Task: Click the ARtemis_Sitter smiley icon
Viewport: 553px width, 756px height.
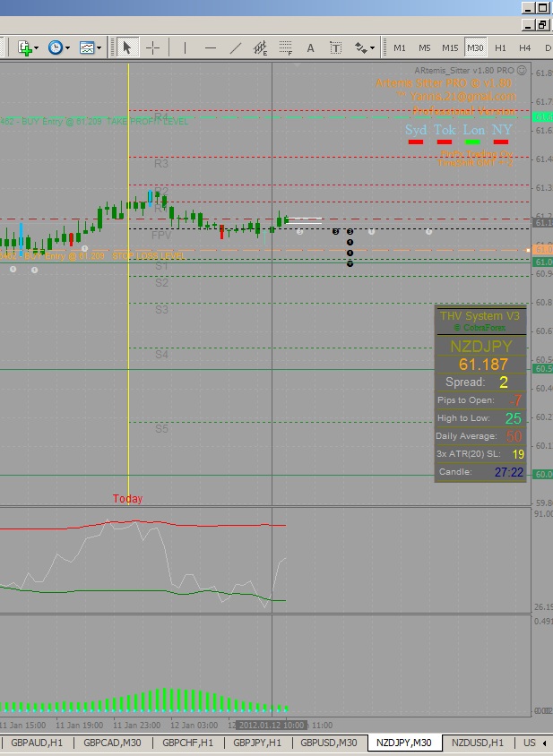Action: (x=522, y=70)
